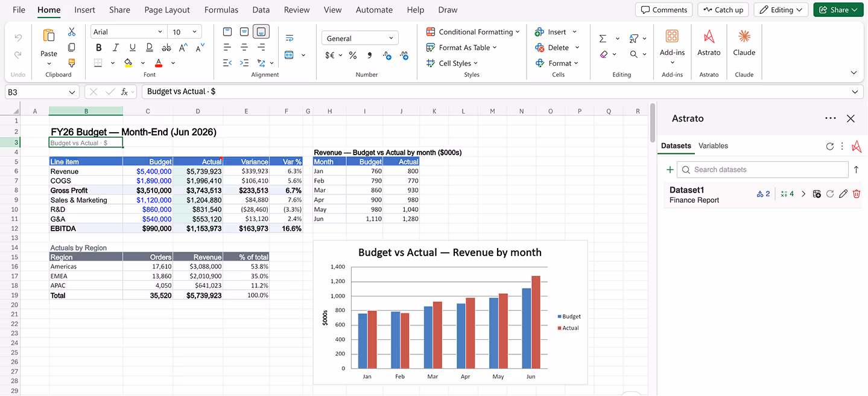Click the Comments button
868x396 pixels.
pyautogui.click(x=664, y=10)
